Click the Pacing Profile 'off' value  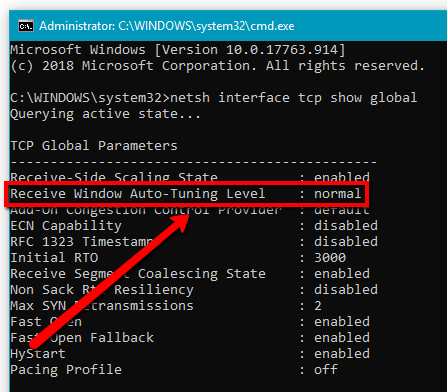click(326, 370)
